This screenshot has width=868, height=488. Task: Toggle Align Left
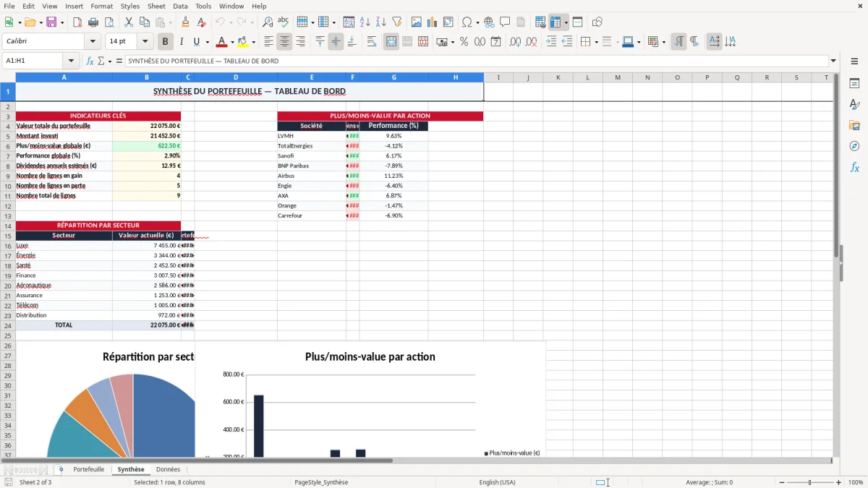(269, 42)
